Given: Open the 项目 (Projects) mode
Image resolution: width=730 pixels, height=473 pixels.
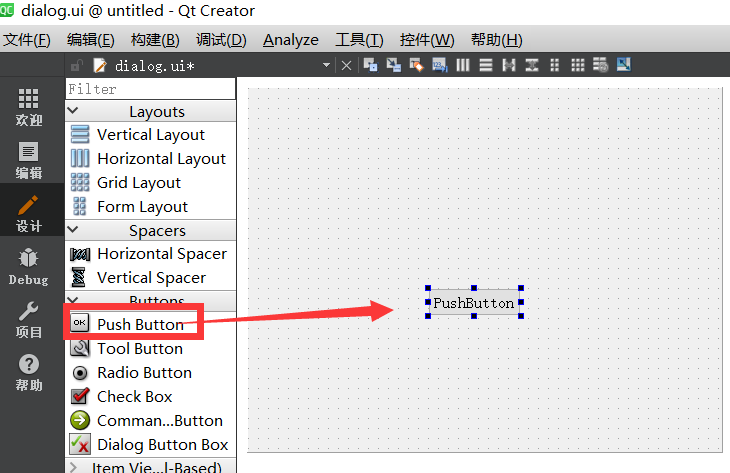Looking at the screenshot, I should (28, 319).
